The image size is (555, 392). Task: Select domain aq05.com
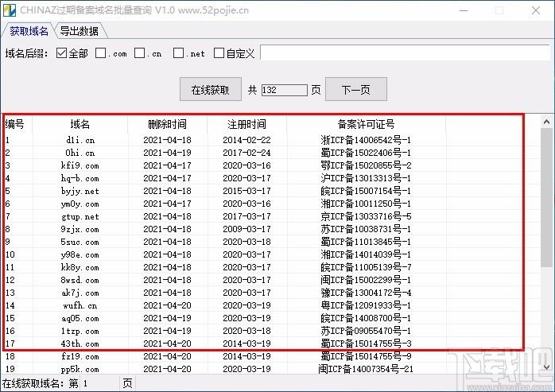80,319
